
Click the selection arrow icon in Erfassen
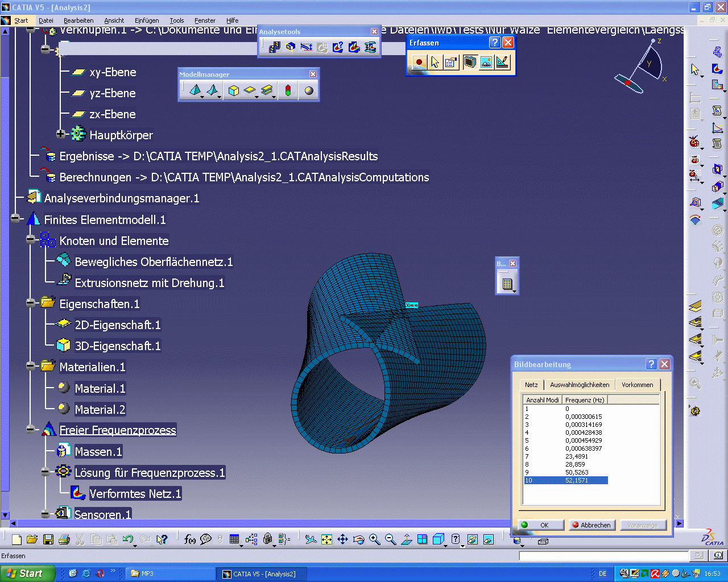435,62
